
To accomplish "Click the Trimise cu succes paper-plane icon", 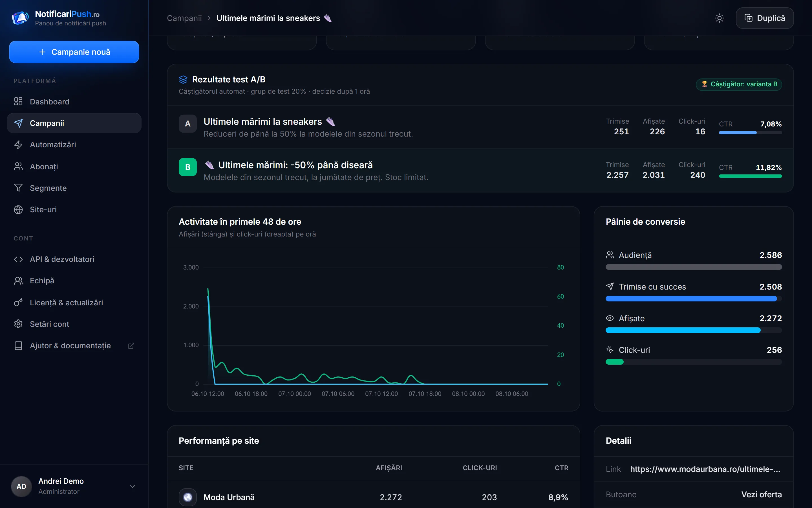I will coord(610,286).
